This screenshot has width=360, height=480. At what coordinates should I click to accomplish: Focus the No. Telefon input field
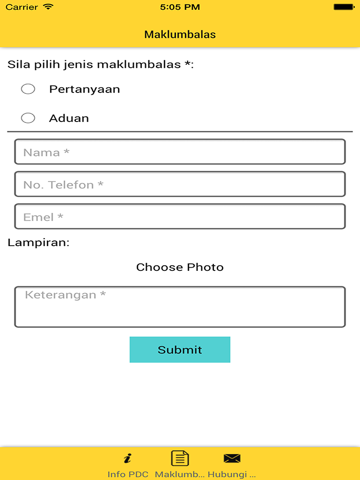(180, 184)
